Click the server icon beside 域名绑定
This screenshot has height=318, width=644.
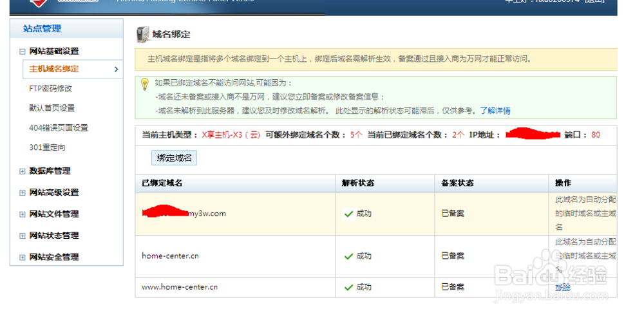(142, 35)
